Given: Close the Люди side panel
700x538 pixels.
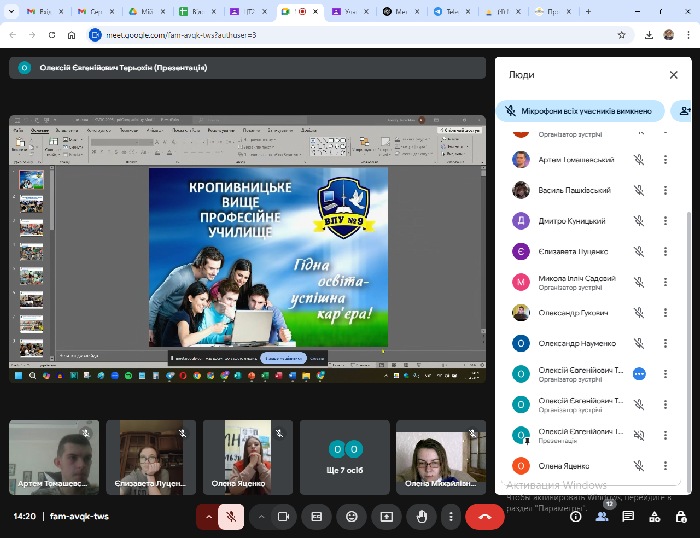Looking at the screenshot, I should [673, 75].
